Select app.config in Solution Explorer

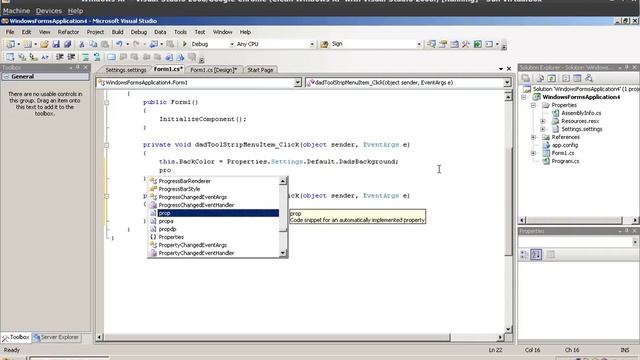coord(565,145)
